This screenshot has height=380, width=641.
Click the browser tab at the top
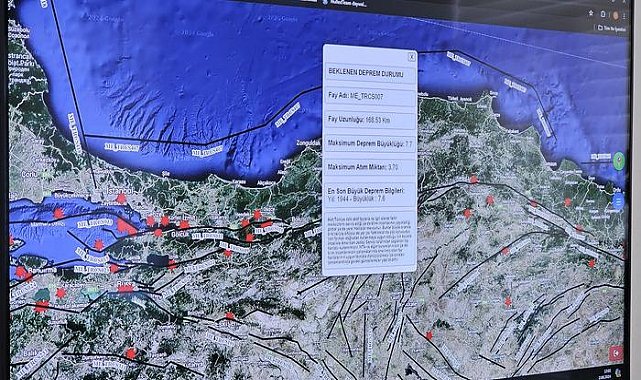pos(343,3)
